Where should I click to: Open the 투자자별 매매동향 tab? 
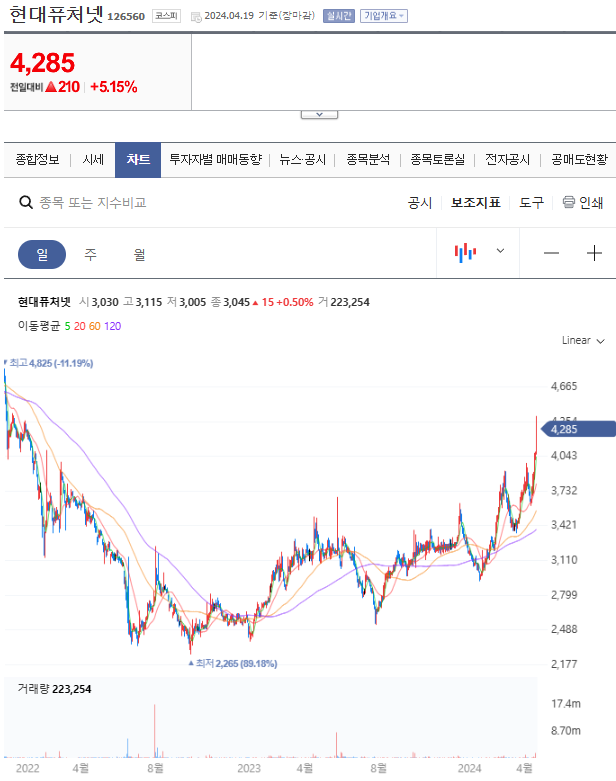coord(215,159)
